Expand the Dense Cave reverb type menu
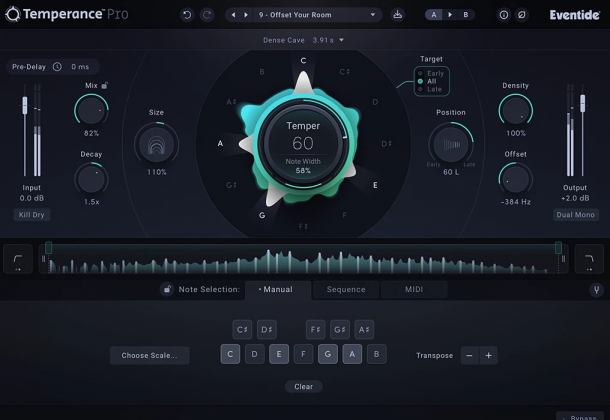Screen dimensions: 610x420 tap(305, 40)
